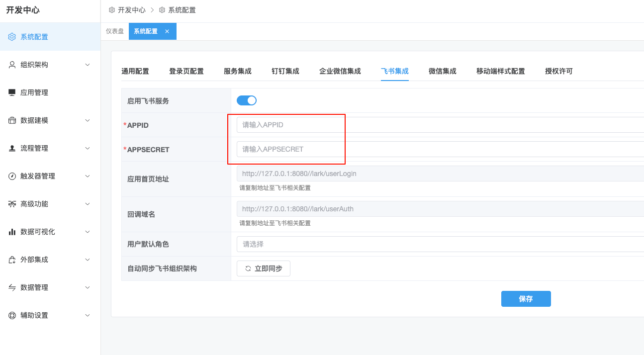The image size is (644, 355).
Task: Click the sync icon inside 立即同步 button
Action: (248, 268)
